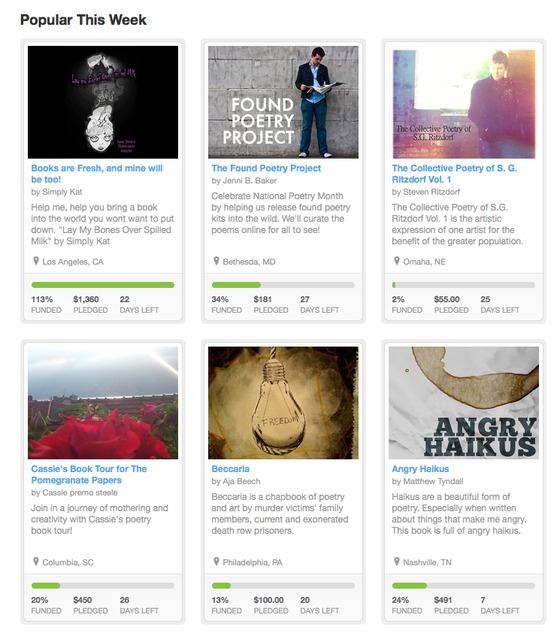Click the Found Poetry Project cover image
The width and height of the screenshot is (560, 636).
(283, 102)
